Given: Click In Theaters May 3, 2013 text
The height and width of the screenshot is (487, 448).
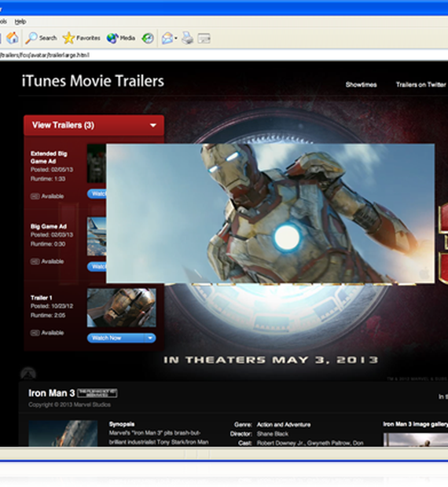Looking at the screenshot, I should pos(270,360).
